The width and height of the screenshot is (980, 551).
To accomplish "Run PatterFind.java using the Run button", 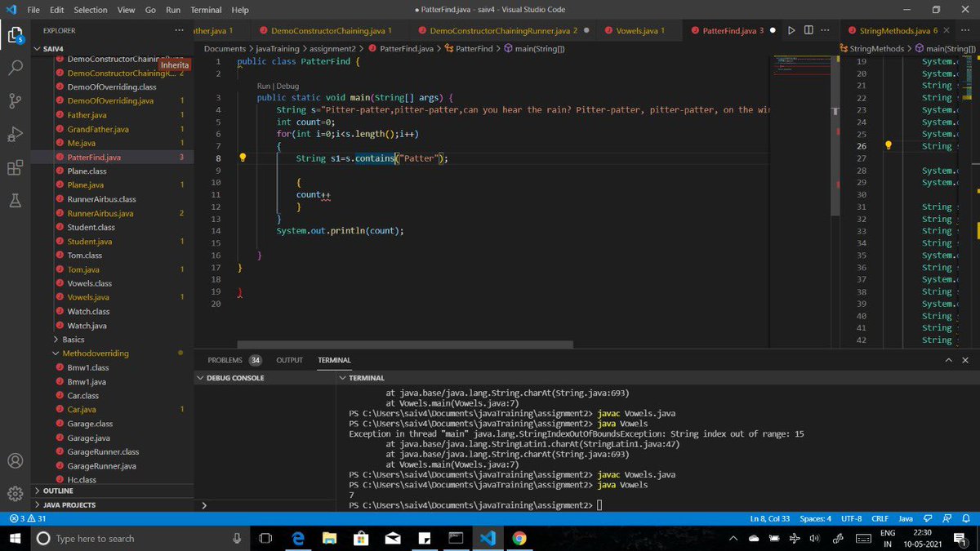I will click(791, 29).
